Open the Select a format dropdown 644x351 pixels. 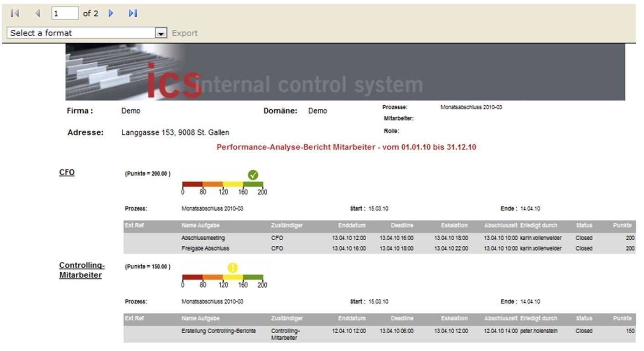coord(82,33)
